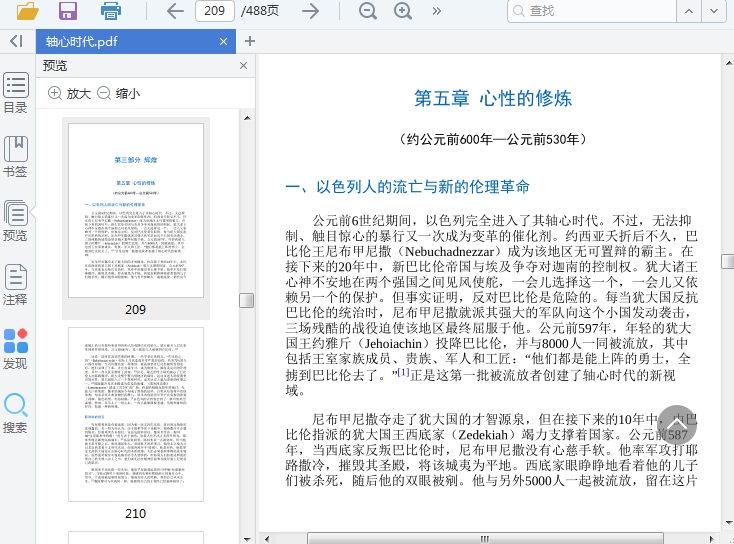Image resolution: width=734 pixels, height=544 pixels.
Task: Go to next page with right arrow
Action: 311,11
